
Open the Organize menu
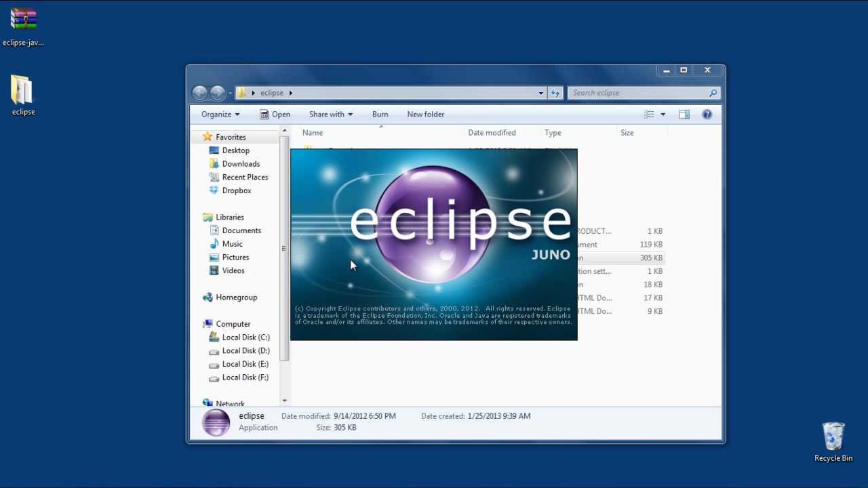[x=220, y=115]
